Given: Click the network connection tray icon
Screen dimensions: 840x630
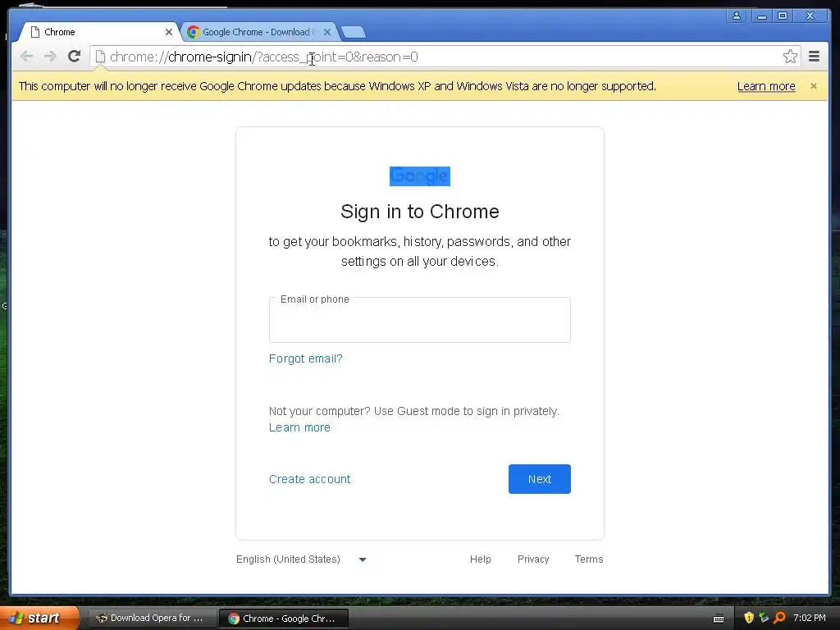Looking at the screenshot, I should [x=764, y=618].
